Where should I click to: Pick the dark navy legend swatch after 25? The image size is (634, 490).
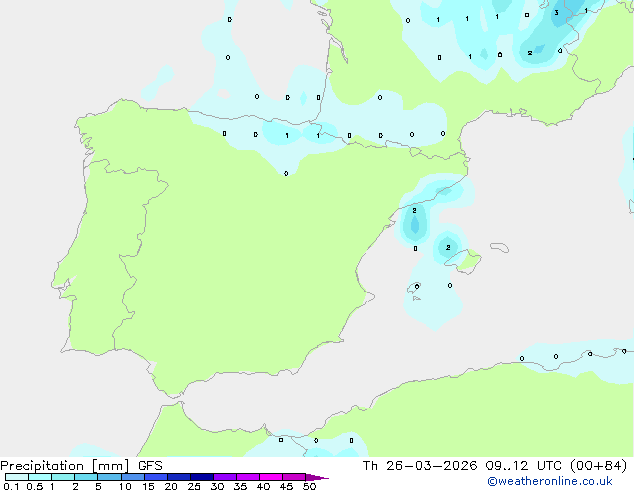coord(202,477)
